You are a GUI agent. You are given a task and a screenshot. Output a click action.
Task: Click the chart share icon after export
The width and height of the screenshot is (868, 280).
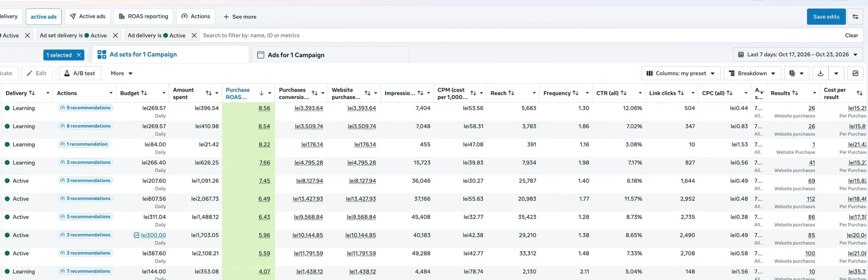pyautogui.click(x=855, y=73)
